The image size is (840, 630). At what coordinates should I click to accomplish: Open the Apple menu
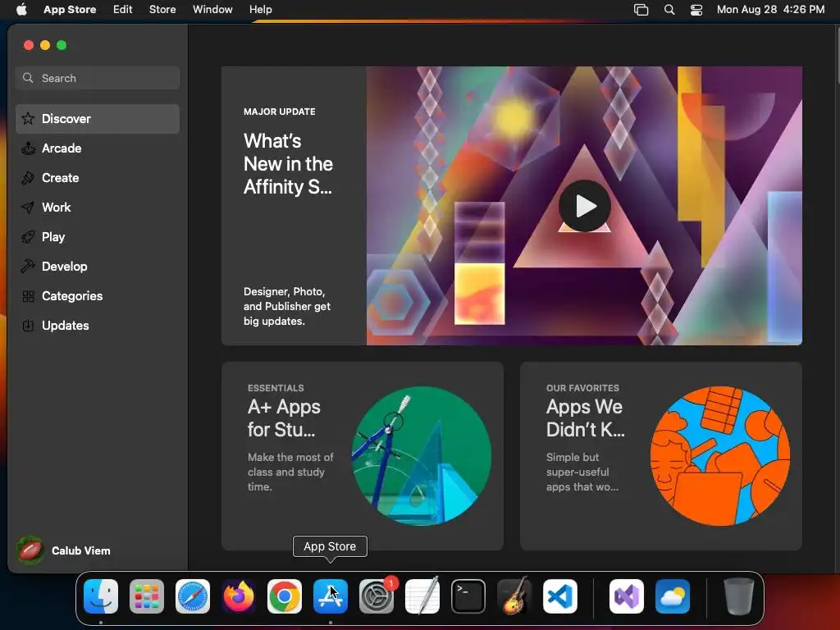coord(21,10)
